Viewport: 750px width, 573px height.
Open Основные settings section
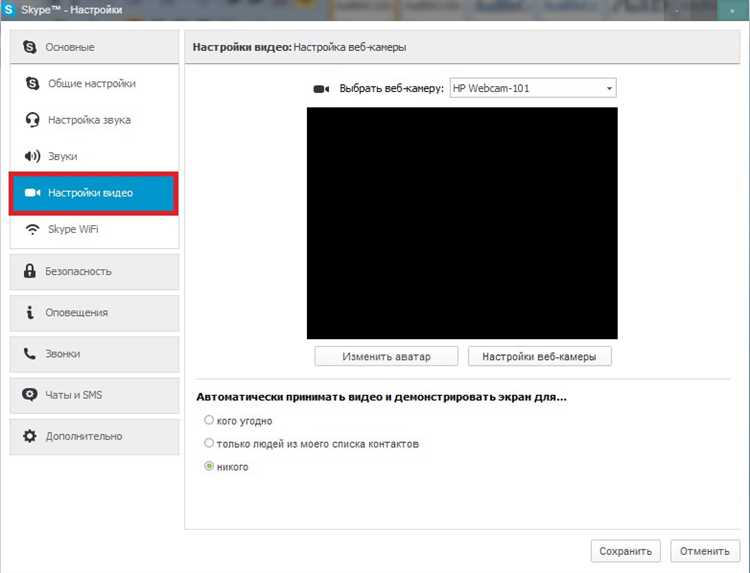click(x=94, y=47)
